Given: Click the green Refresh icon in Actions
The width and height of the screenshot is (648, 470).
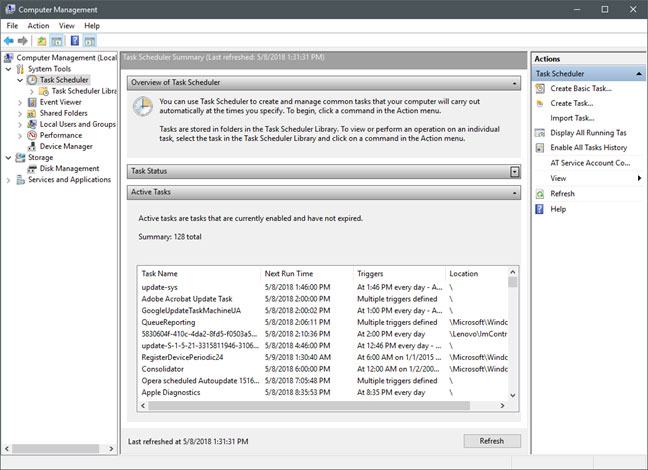Looking at the screenshot, I should pyautogui.click(x=540, y=194).
